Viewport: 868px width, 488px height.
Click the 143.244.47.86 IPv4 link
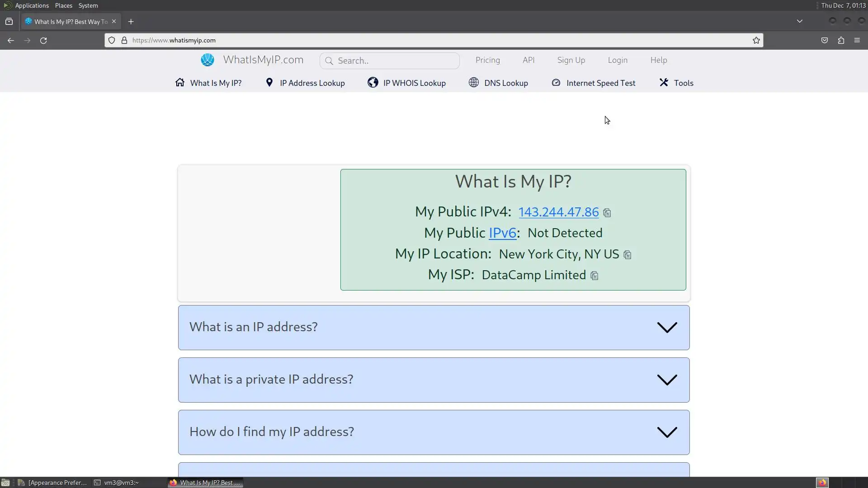coord(558,212)
